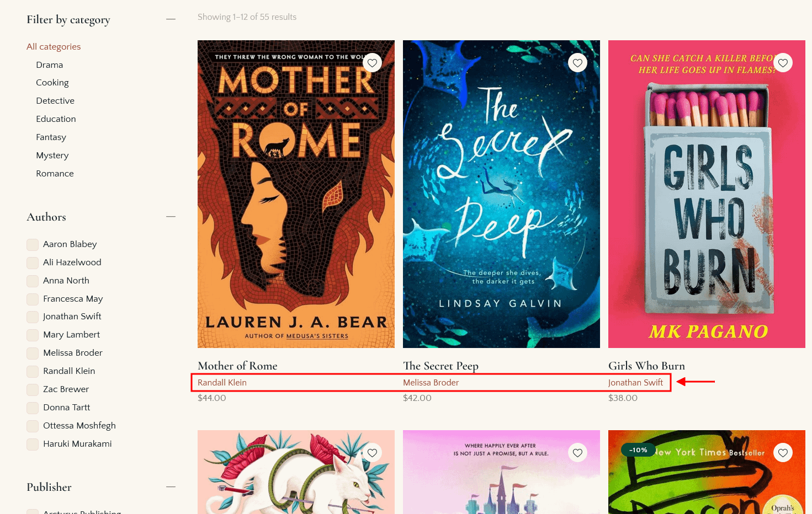Open Melissa Broder author link under book
This screenshot has height=514, width=812.
(x=431, y=383)
